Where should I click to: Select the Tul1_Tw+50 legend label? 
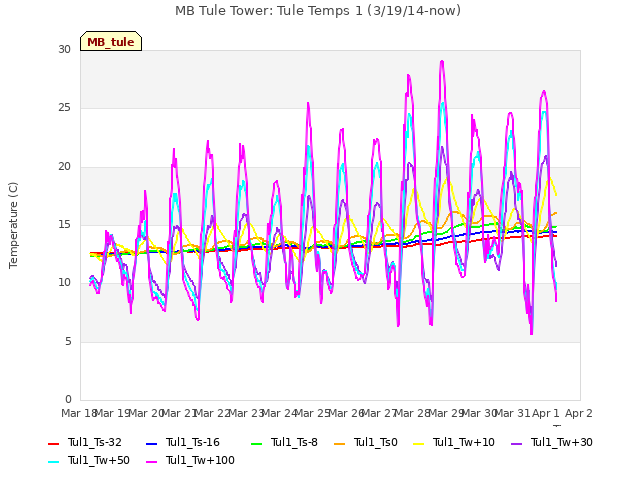(99, 460)
